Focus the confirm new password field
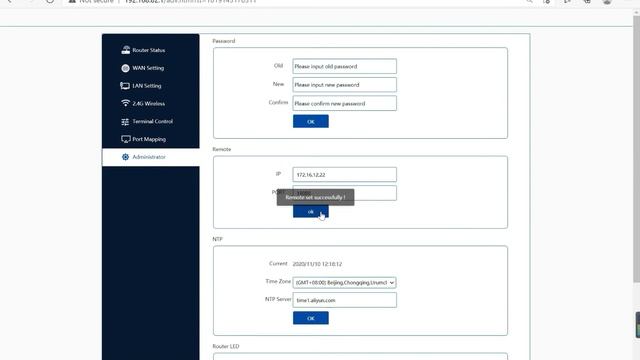640x360 pixels. tap(344, 103)
